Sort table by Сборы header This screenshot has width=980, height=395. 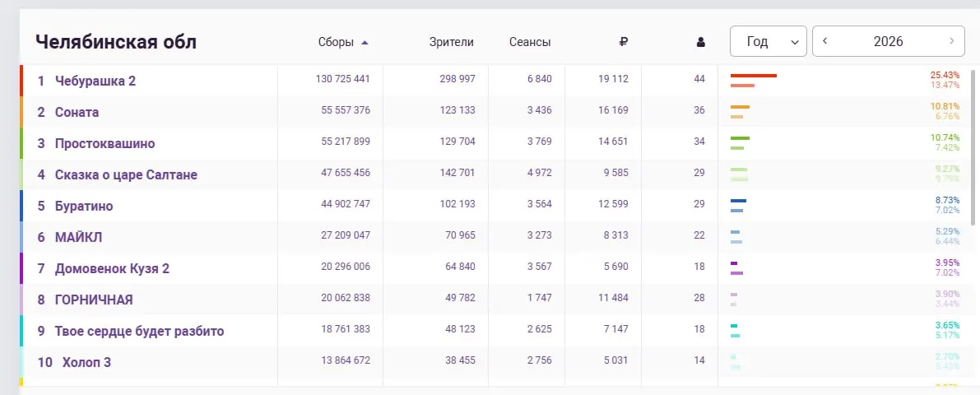click(336, 43)
